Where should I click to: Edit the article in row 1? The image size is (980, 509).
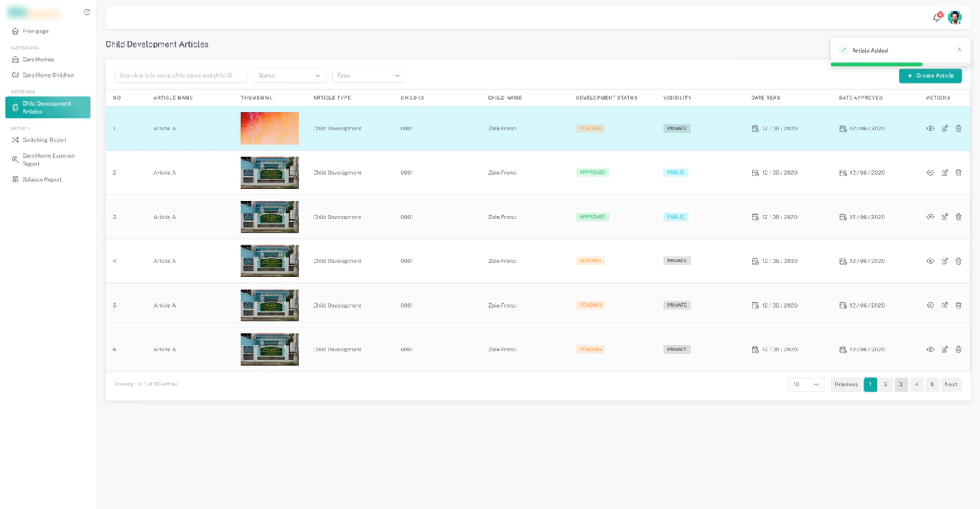pos(945,129)
